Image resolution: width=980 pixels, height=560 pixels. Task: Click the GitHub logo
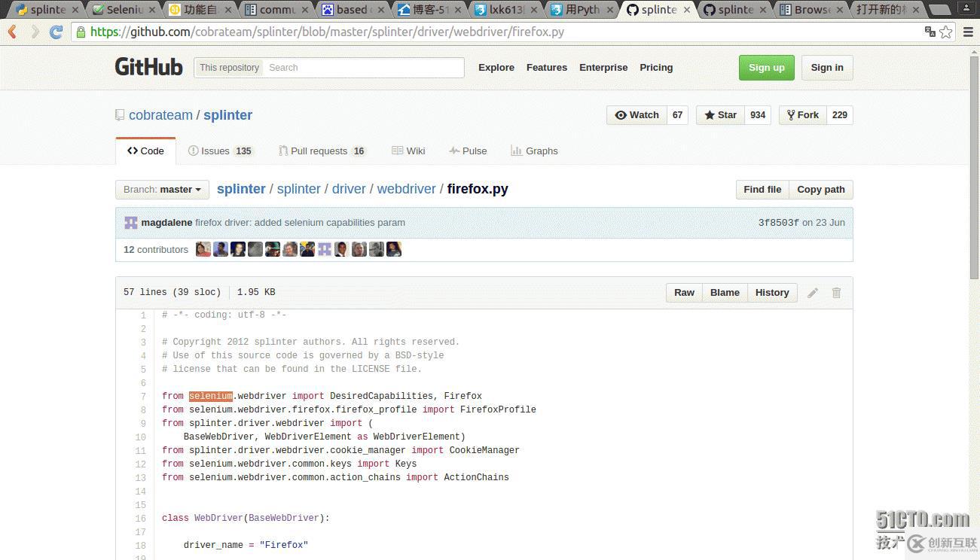coord(148,67)
